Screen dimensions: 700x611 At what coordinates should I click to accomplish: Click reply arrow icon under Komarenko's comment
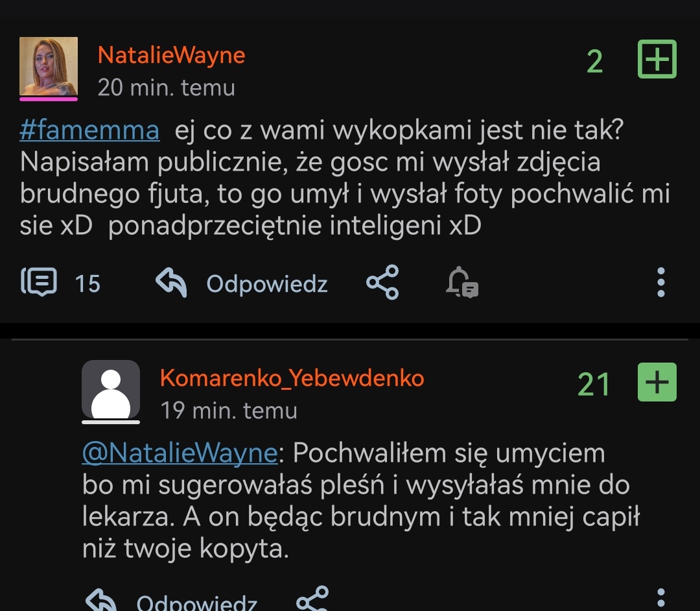pos(101,601)
